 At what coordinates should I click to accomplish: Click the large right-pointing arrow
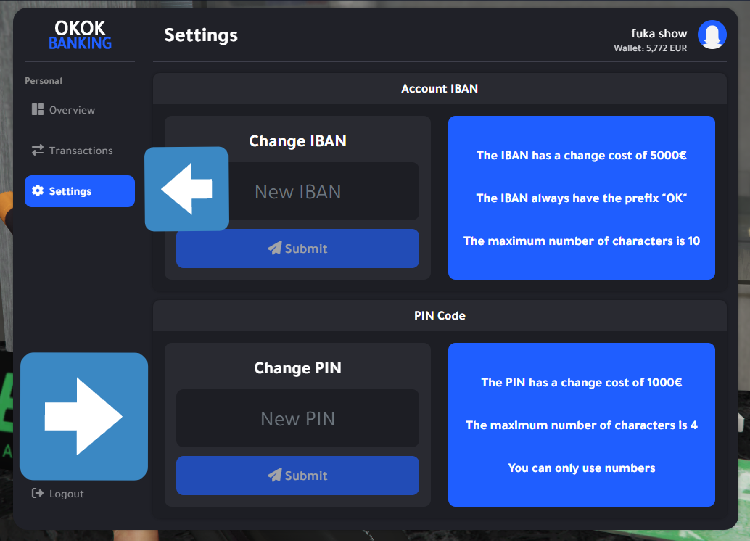pyautogui.click(x=84, y=416)
